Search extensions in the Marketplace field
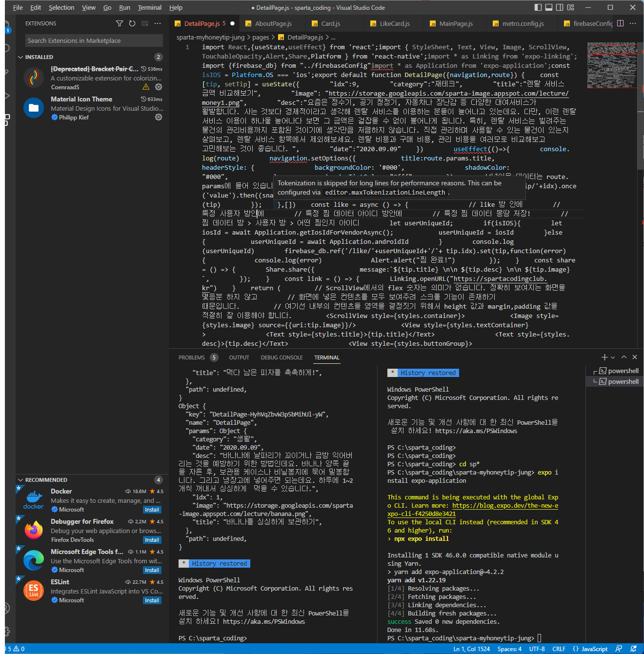The image size is (644, 654). (x=94, y=40)
